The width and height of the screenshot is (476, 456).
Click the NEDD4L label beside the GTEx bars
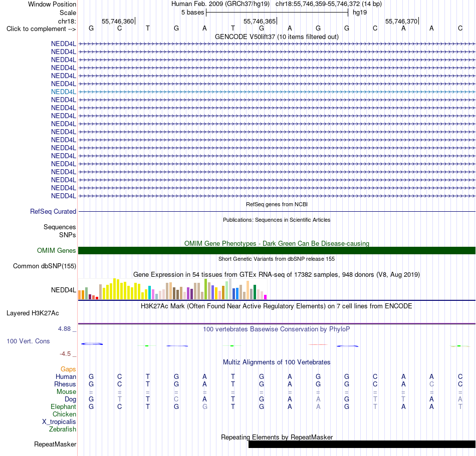coord(64,290)
